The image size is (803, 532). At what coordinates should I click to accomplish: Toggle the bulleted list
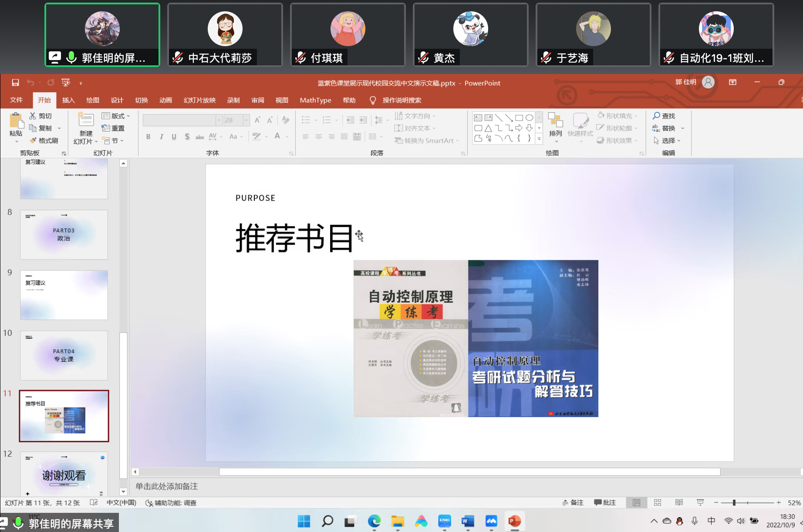[306, 120]
